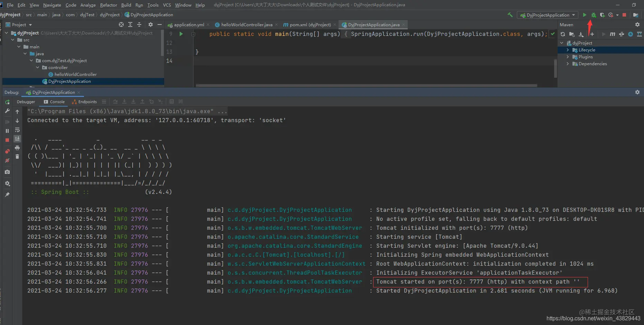Collapse the src folder node
This screenshot has height=325, width=644.
(x=13, y=40)
